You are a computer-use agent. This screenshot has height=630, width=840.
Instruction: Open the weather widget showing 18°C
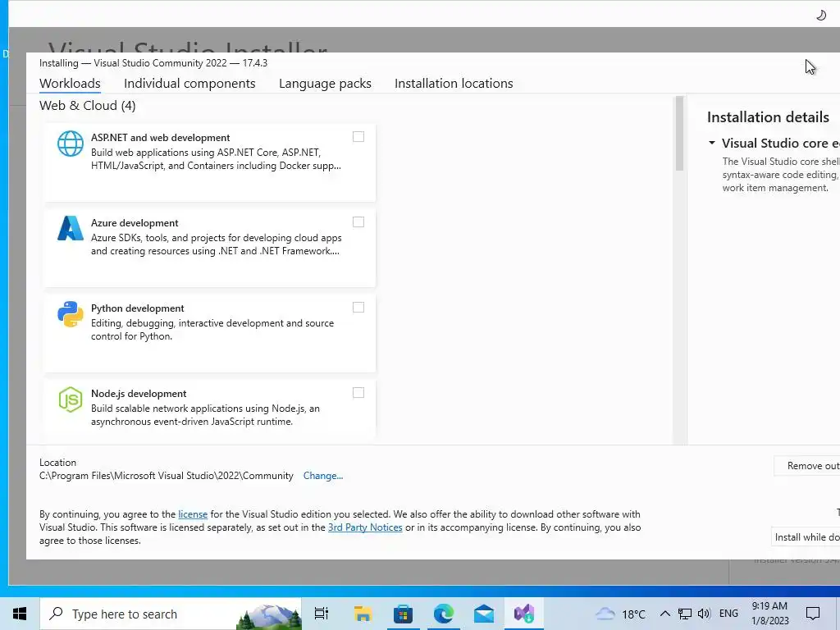(620, 614)
